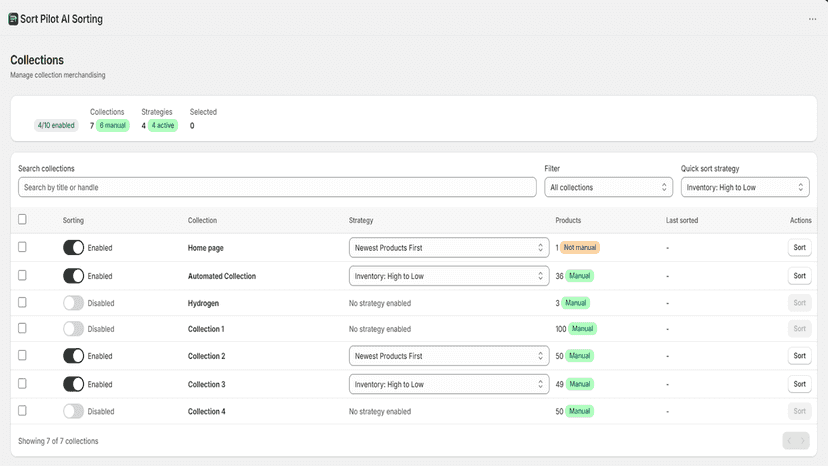This screenshot has width=828, height=466.
Task: Go to next page arrow
Action: pos(803,441)
